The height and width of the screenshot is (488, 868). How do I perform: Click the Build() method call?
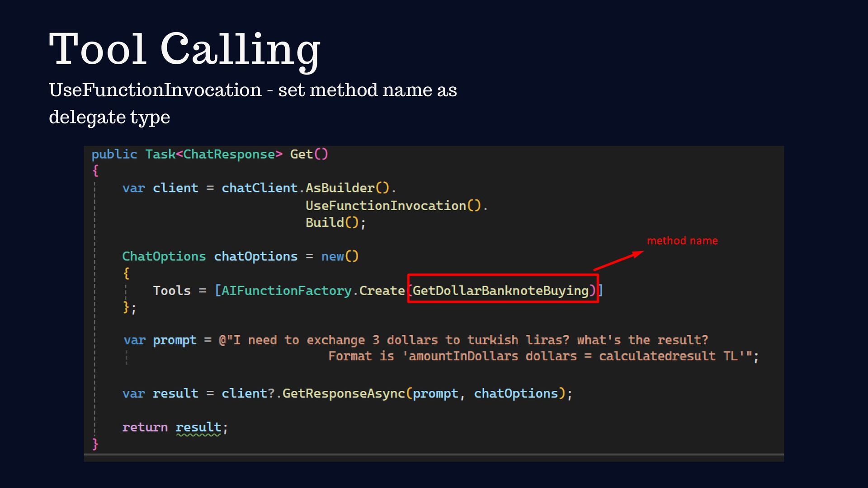click(x=332, y=222)
